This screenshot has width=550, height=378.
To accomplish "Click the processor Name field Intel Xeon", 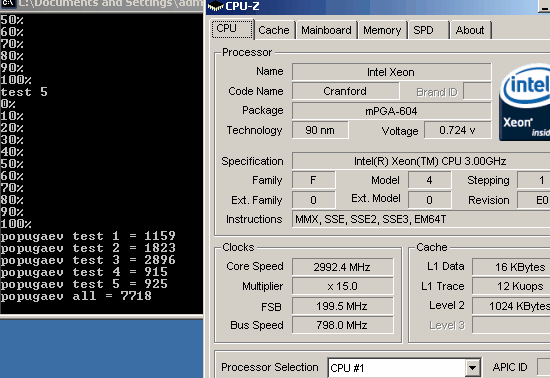I will [391, 72].
